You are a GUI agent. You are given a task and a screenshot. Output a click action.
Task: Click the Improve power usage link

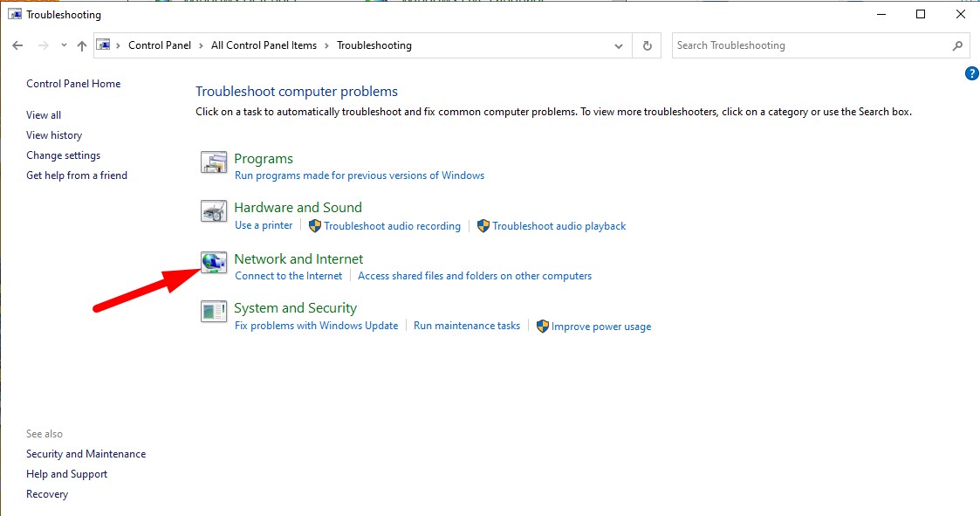tap(600, 327)
